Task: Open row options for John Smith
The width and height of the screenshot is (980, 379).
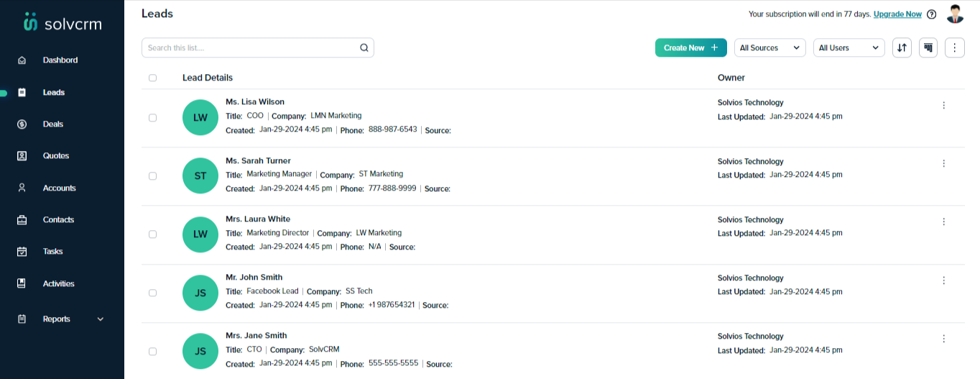Action: click(x=943, y=280)
